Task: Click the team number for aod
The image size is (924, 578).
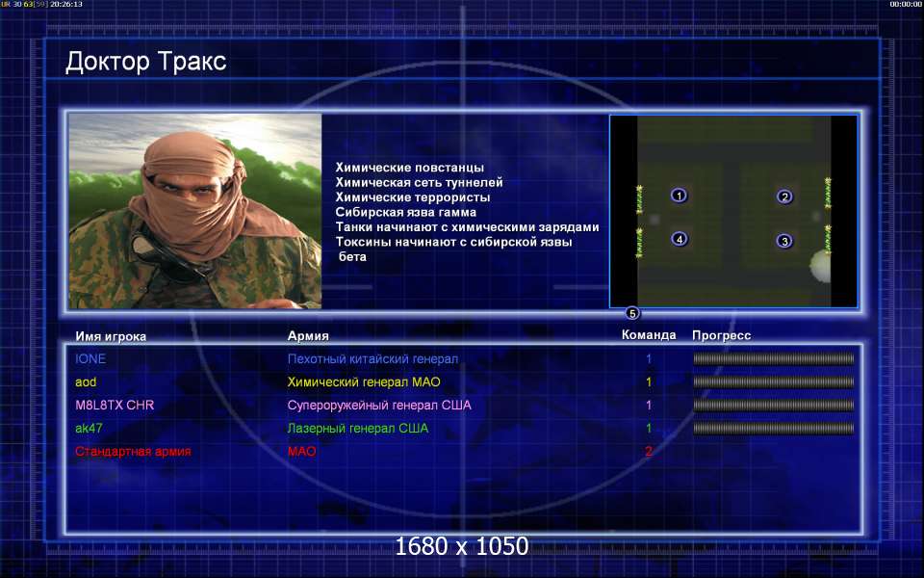Action: point(649,381)
